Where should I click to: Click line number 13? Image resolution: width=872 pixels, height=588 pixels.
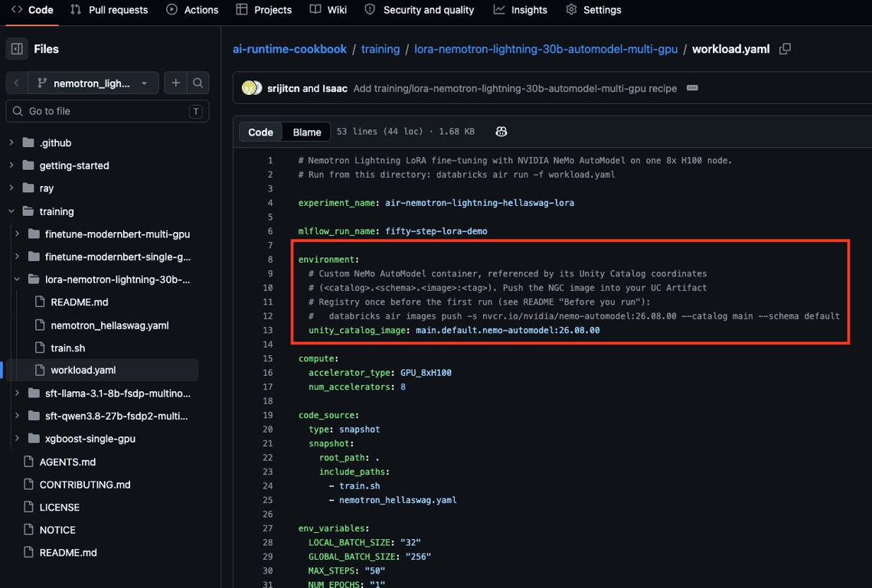point(268,331)
